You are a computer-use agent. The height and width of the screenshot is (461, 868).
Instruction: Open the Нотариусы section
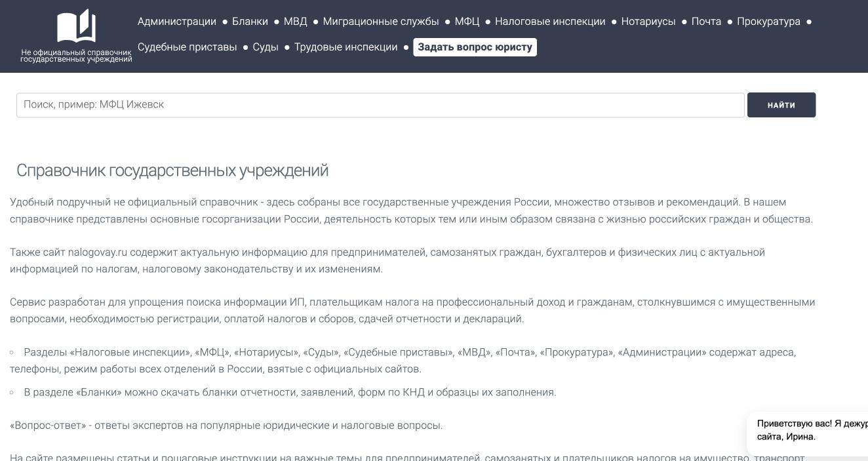coord(648,22)
